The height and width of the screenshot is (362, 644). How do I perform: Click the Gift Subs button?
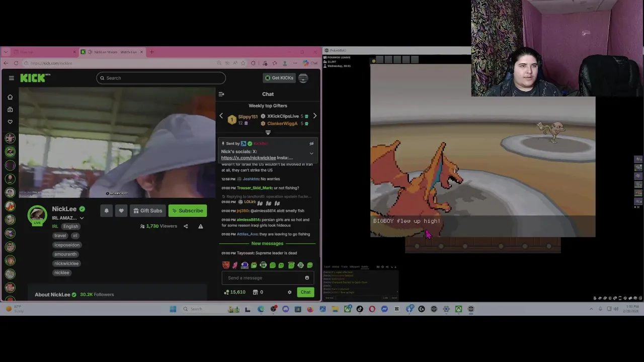click(147, 211)
